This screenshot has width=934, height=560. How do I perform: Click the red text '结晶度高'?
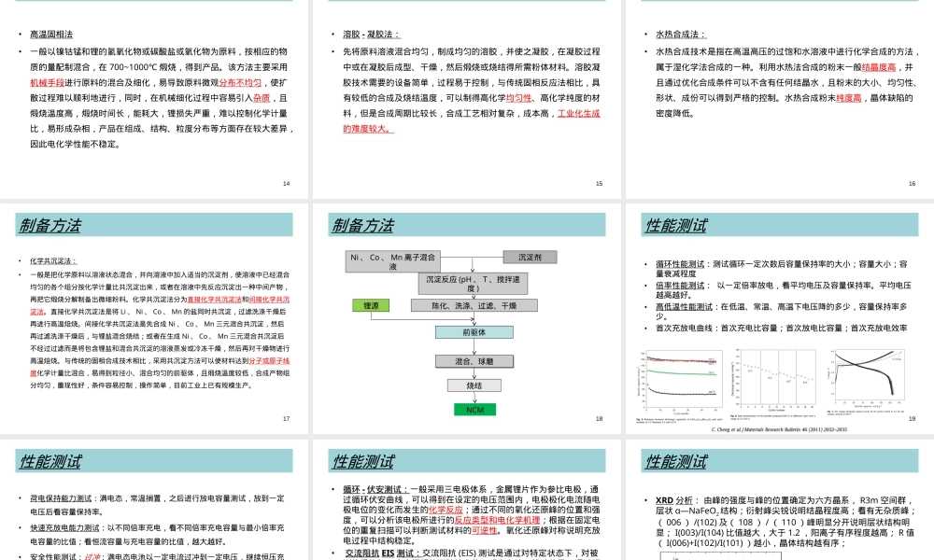pos(879,67)
